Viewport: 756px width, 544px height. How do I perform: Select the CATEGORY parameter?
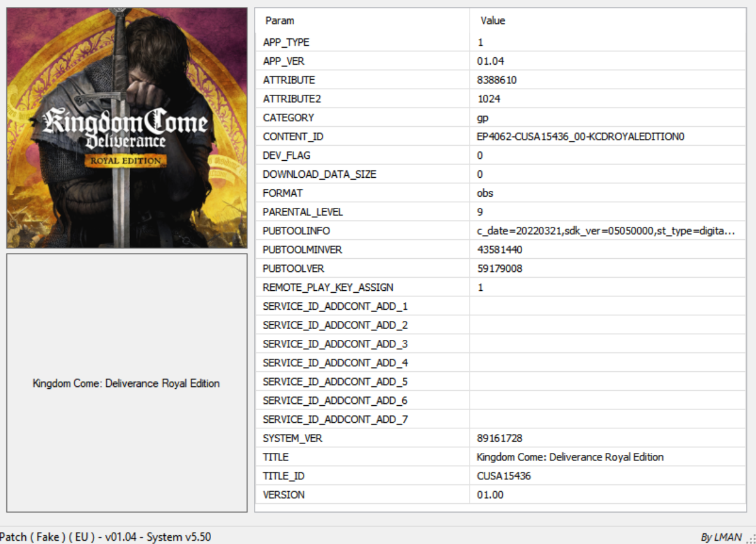pyautogui.click(x=288, y=117)
